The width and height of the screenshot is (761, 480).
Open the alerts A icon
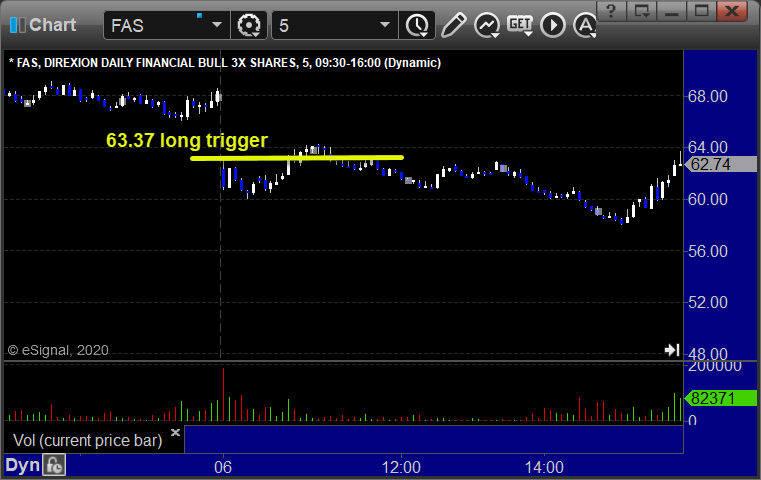coord(585,25)
